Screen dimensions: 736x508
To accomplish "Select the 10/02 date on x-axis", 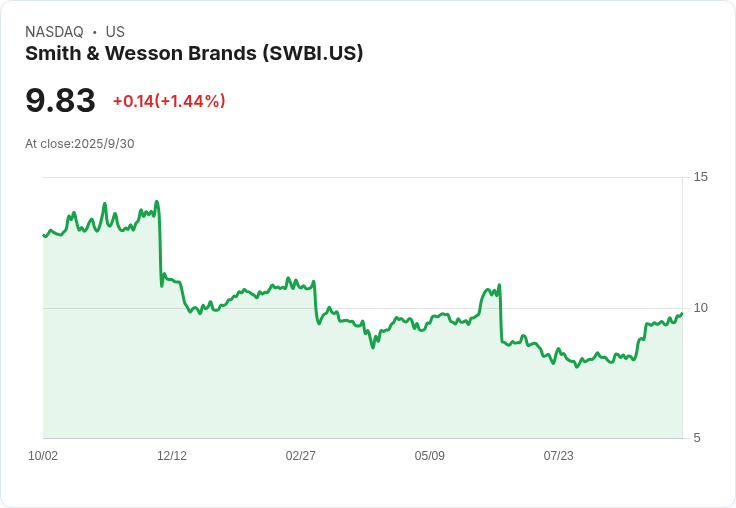I will 43,456.
